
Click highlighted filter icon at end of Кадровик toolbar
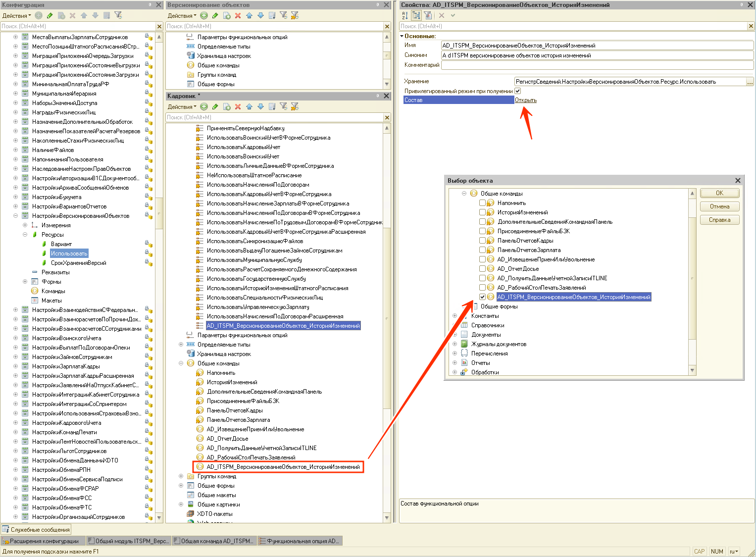pyautogui.click(x=295, y=106)
